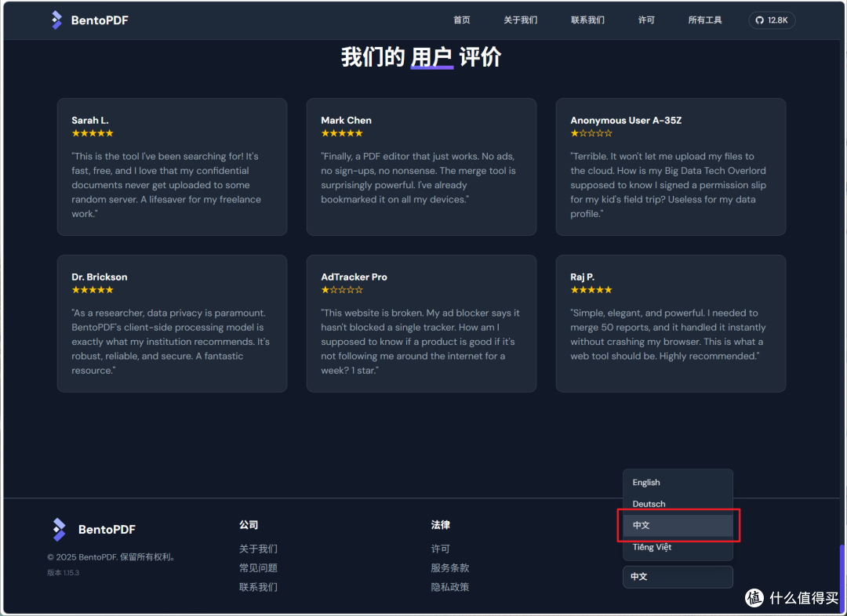Screen dimensions: 847x616
Task: Go to 首页 in the top navigation
Action: 461,20
